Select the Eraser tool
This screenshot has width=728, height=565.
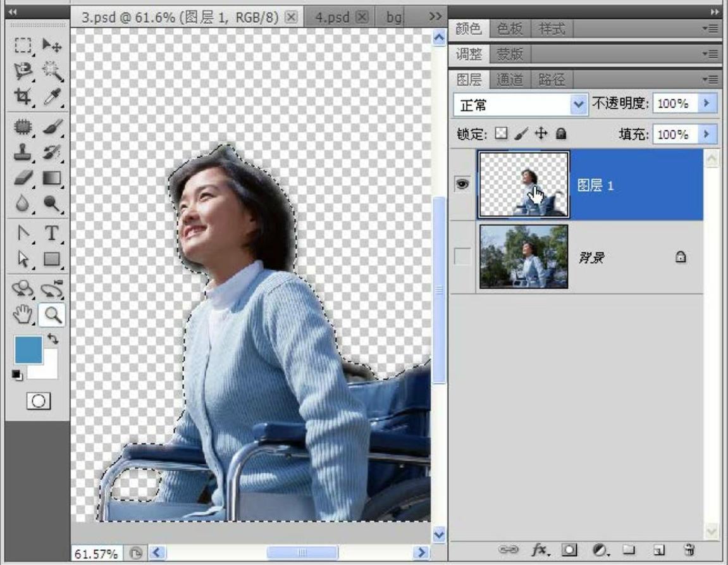(23, 178)
